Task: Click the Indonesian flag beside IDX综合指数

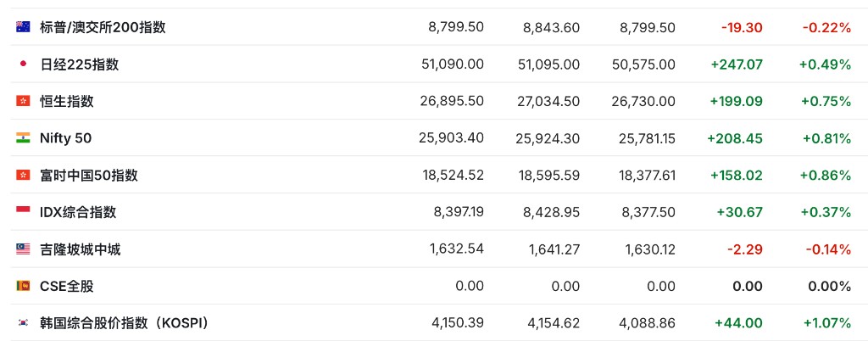Action: tap(23, 212)
